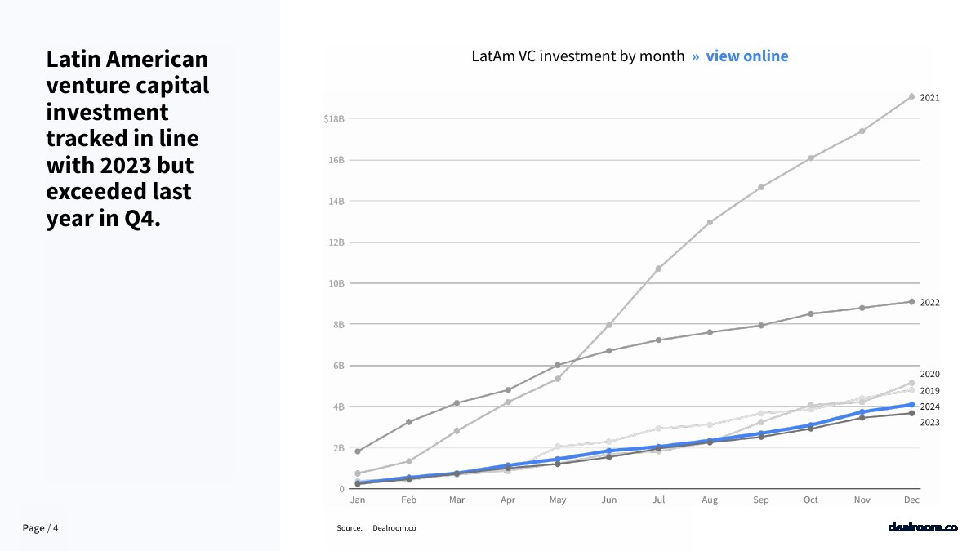Click the "Jul" month label on the x-axis
Image resolution: width=980 pixels, height=551 pixels.
pos(658,500)
